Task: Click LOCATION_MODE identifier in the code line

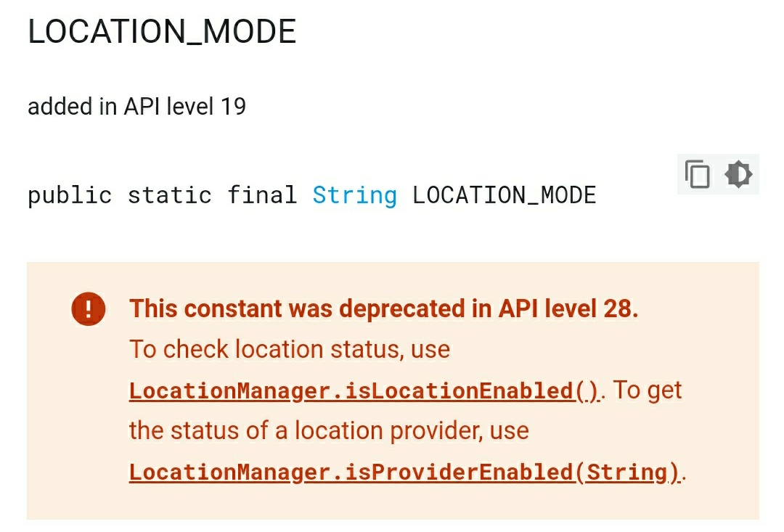Action: (x=504, y=195)
